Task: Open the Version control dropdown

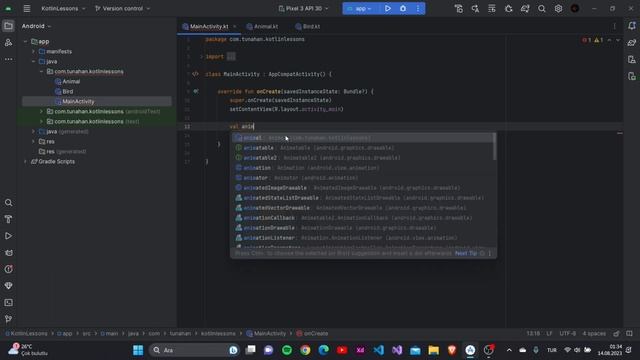Action: click(122, 9)
